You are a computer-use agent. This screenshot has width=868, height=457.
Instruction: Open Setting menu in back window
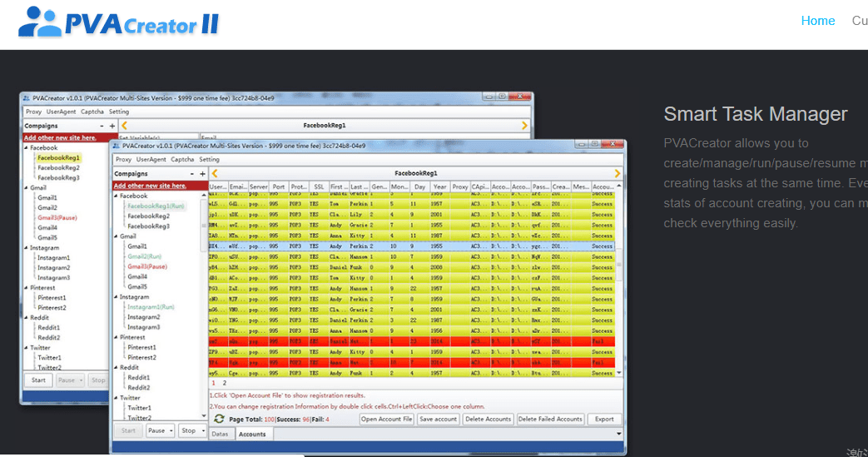coord(119,112)
